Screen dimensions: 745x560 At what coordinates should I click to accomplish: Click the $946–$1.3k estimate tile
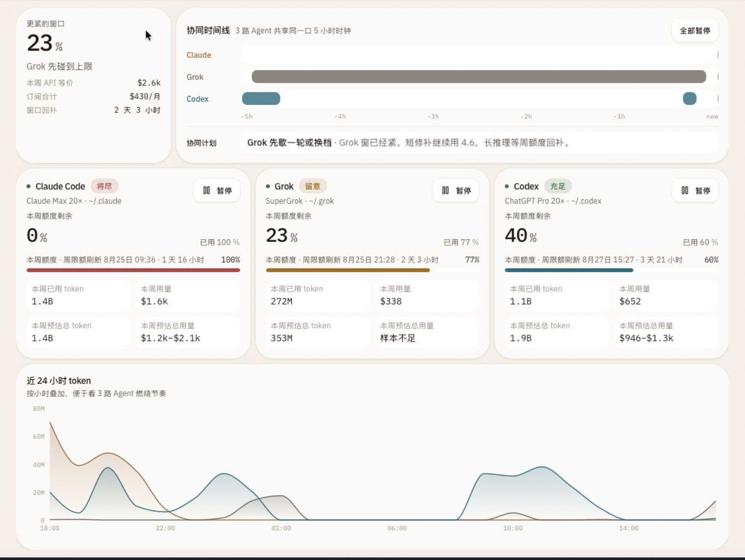666,332
